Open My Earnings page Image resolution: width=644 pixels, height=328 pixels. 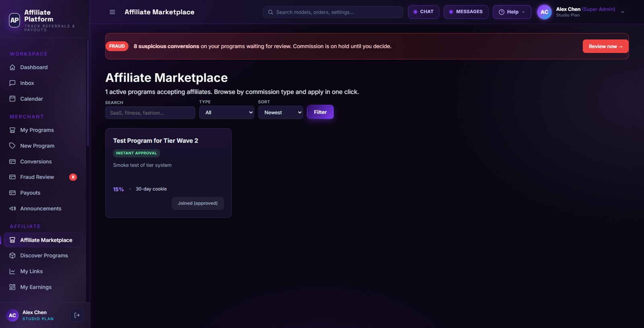coord(43,287)
